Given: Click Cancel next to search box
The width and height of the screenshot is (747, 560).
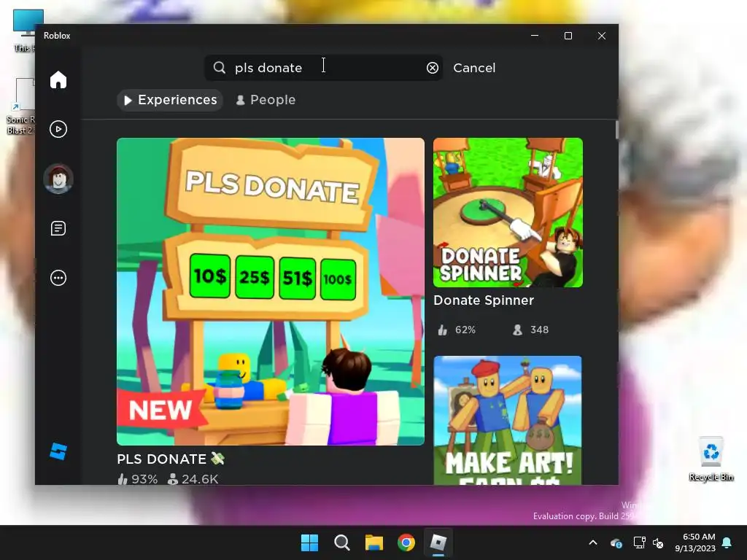Looking at the screenshot, I should click(x=474, y=68).
